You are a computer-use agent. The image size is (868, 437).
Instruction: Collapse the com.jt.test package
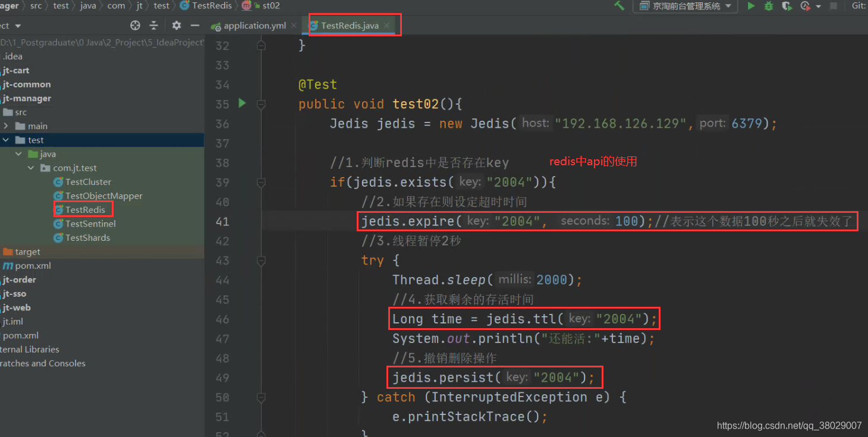click(x=31, y=168)
